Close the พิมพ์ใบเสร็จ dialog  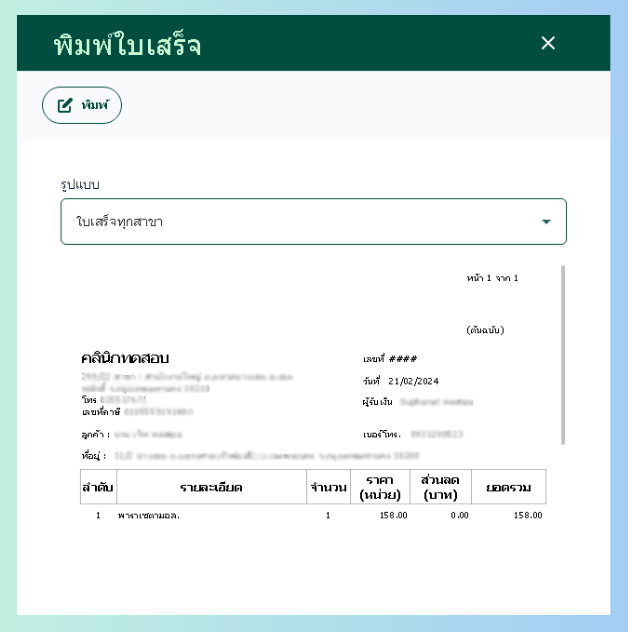[x=548, y=43]
